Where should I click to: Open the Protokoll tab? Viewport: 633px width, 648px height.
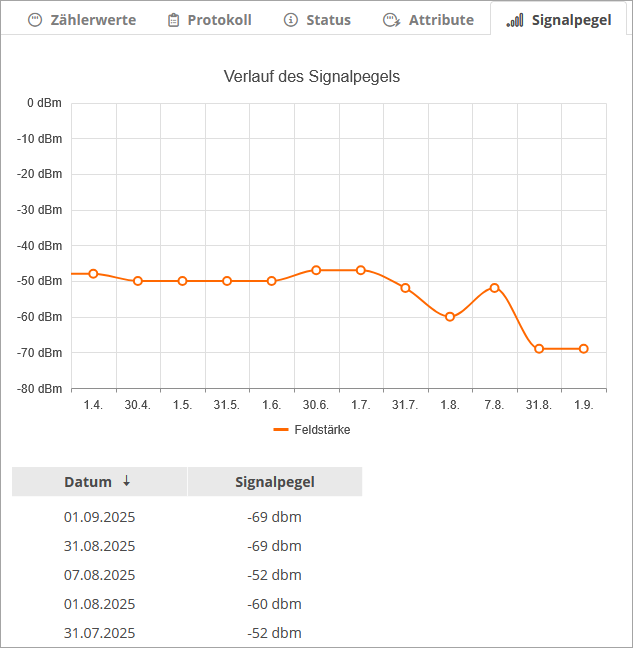[210, 20]
